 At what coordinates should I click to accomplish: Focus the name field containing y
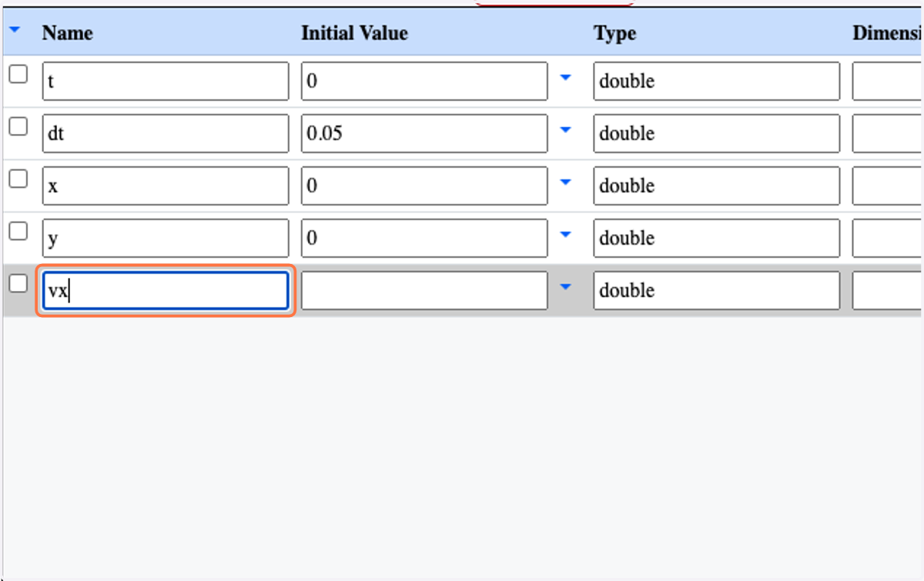pyautogui.click(x=166, y=238)
